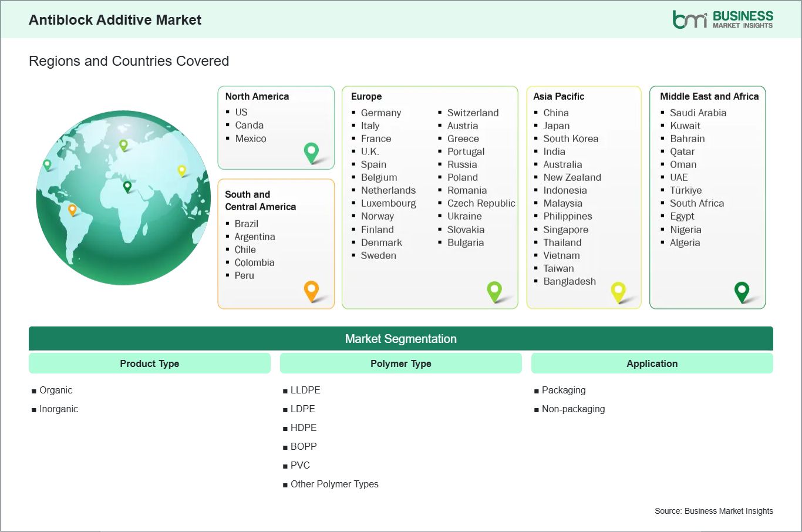Select the Organic product type bullet

click(x=56, y=390)
